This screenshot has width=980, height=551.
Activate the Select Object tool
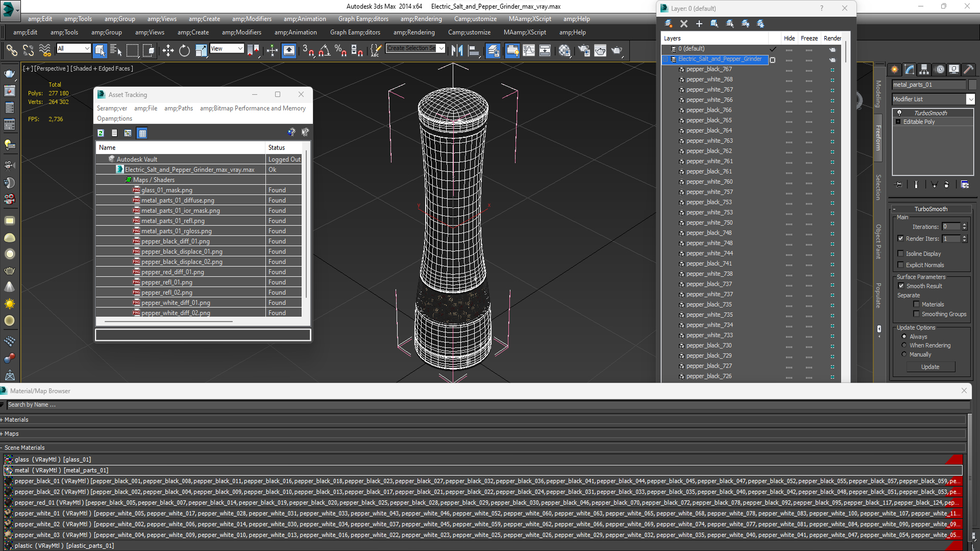[100, 50]
